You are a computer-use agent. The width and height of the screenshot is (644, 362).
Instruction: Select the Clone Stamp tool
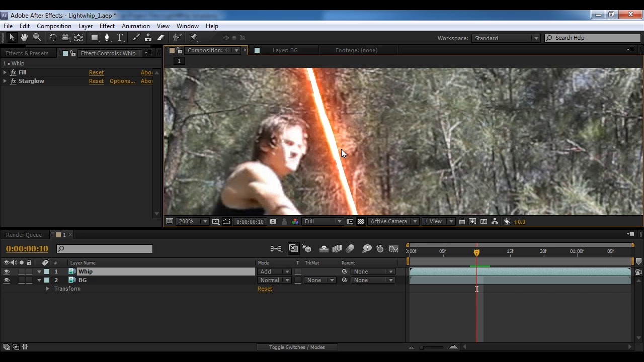[148, 38]
